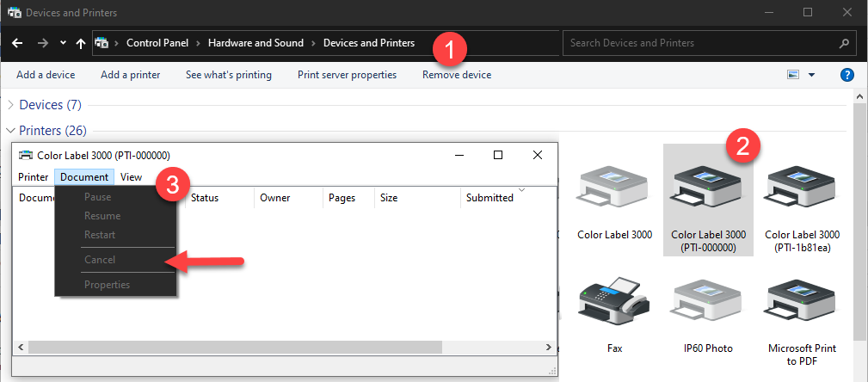Open the View menu in queue window
This screenshot has width=868, height=382.
click(x=131, y=177)
